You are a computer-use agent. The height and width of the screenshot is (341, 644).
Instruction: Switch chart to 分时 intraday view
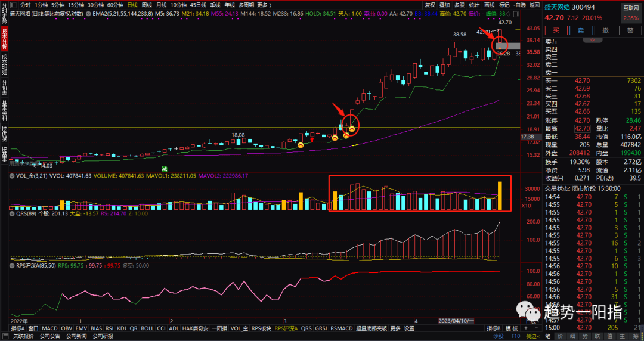[25, 5]
